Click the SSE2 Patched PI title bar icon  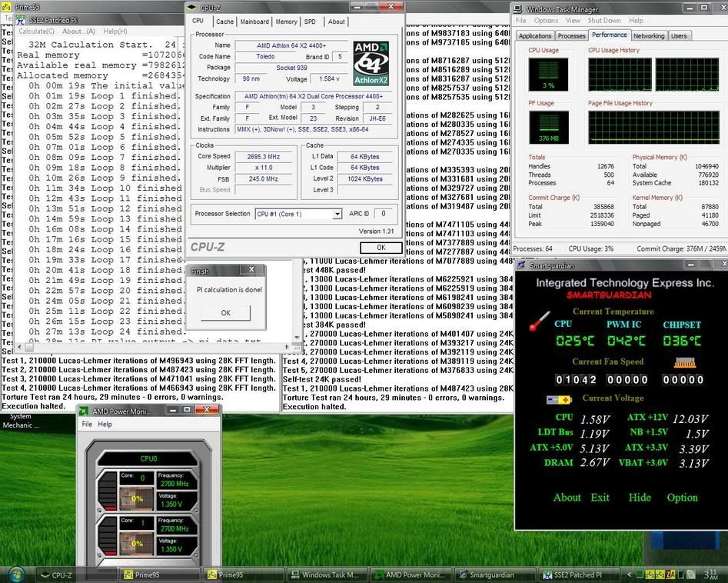pyautogui.click(x=21, y=20)
